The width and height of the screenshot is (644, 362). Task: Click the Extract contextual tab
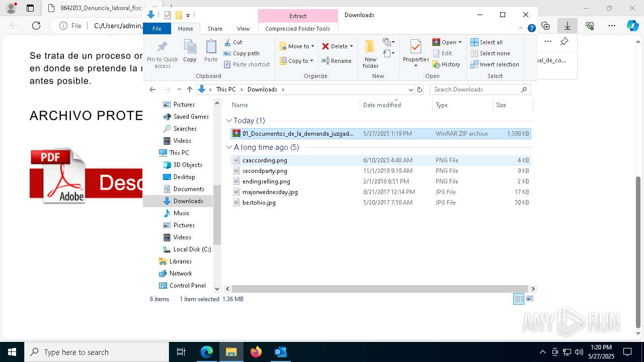(x=298, y=16)
